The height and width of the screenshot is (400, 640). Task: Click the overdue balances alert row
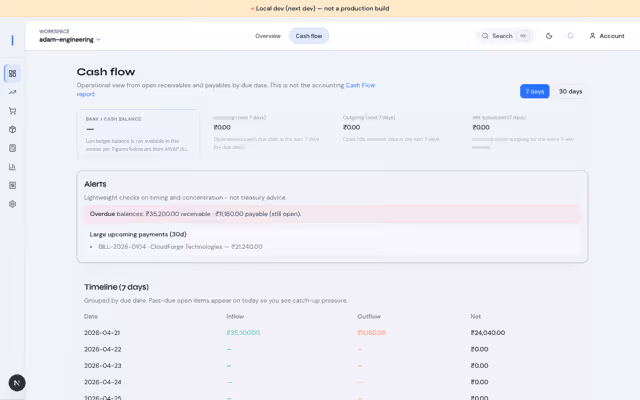point(331,214)
